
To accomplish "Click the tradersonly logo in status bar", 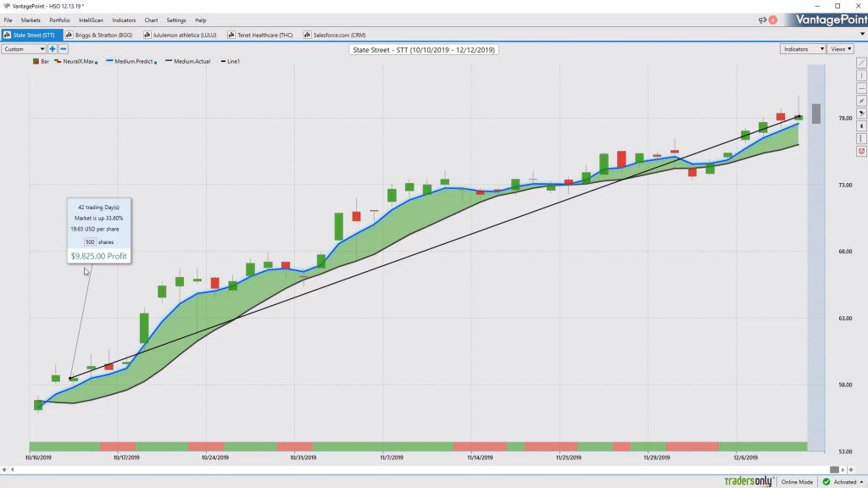I will point(748,481).
